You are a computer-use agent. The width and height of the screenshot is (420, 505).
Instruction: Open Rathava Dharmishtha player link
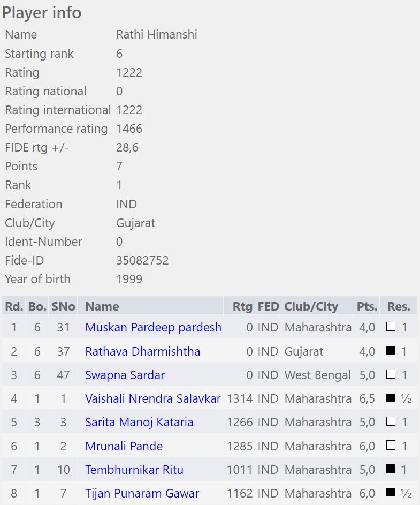point(142,351)
